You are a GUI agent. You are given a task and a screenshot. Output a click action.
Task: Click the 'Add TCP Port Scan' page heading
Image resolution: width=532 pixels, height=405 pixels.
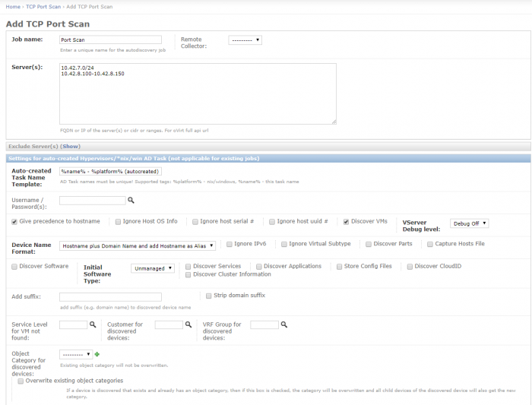click(x=48, y=24)
